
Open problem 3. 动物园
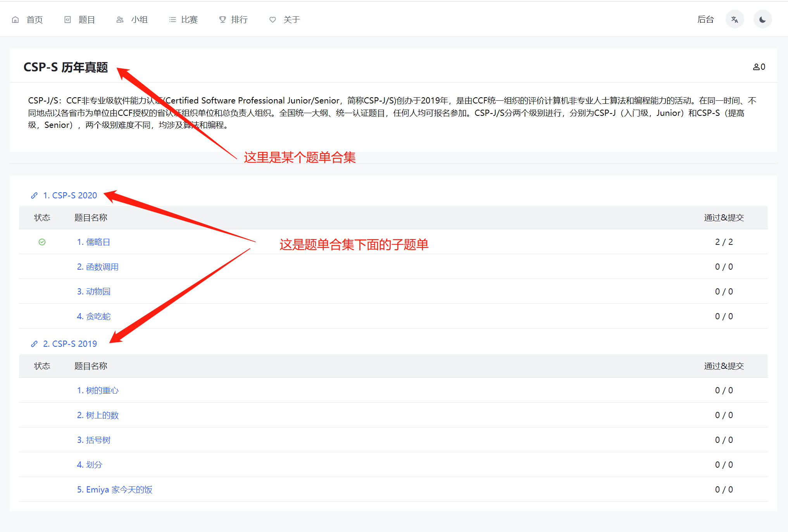93,292
